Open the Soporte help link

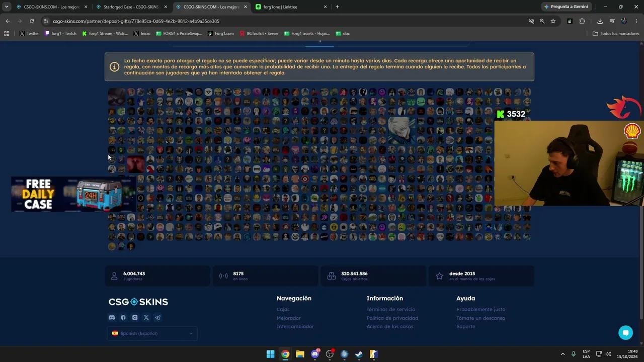coord(465,326)
